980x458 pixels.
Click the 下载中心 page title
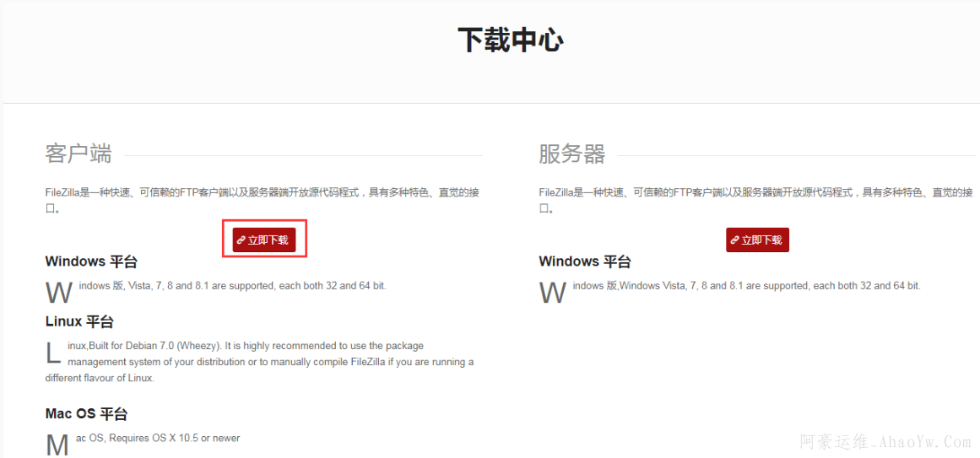click(511, 40)
